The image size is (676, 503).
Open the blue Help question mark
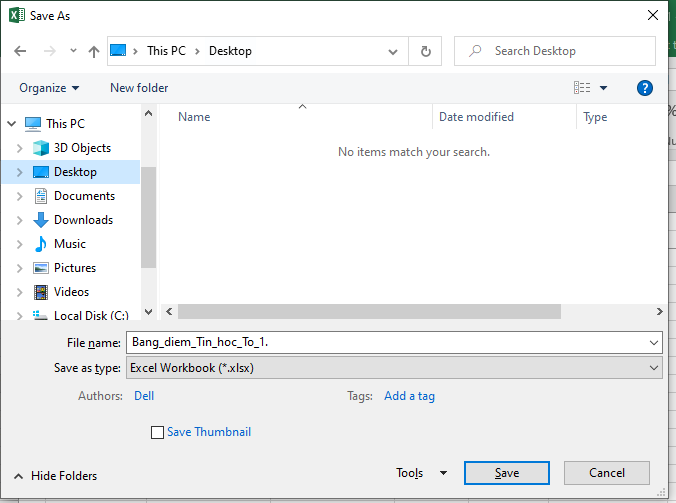pyautogui.click(x=645, y=88)
